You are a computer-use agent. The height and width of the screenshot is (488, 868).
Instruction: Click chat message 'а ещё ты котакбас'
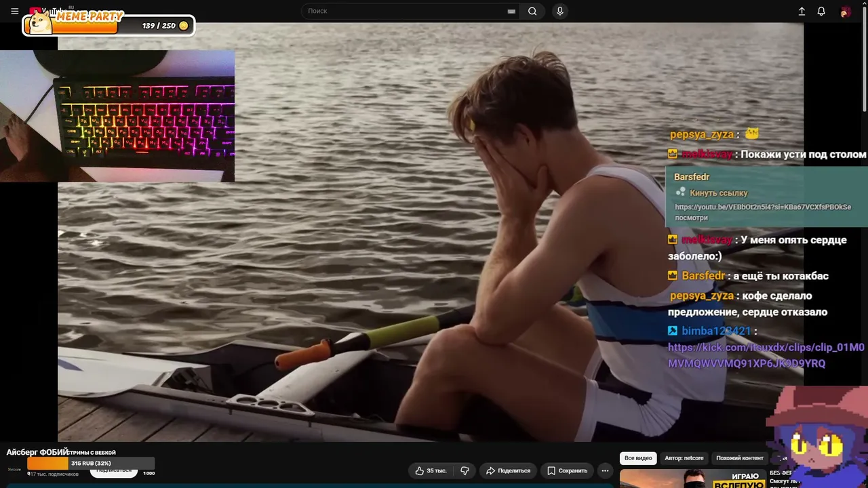click(x=781, y=276)
